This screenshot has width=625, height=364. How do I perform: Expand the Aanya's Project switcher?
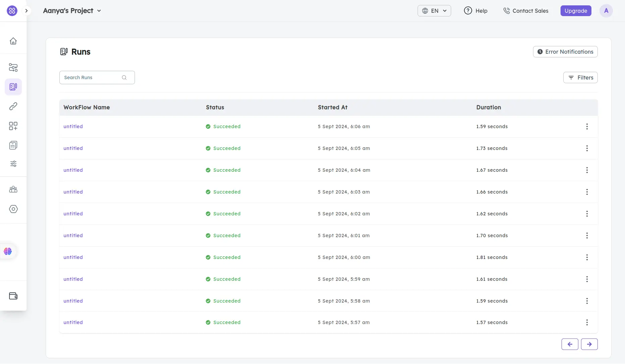72,10
